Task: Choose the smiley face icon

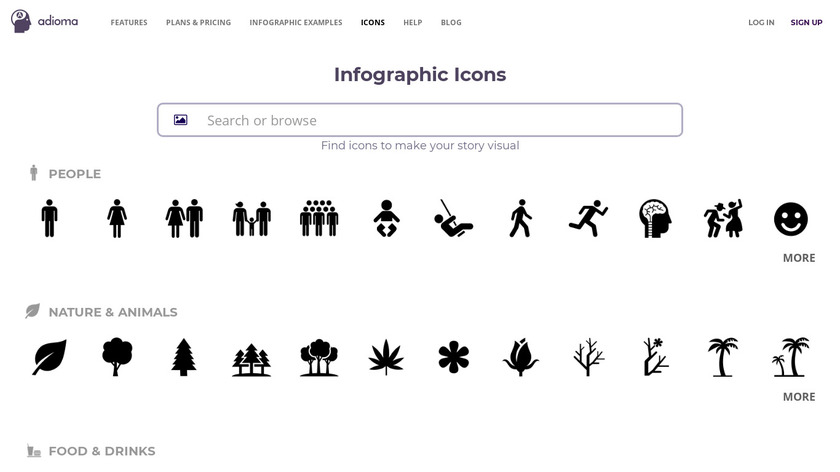Action: pyautogui.click(x=791, y=218)
